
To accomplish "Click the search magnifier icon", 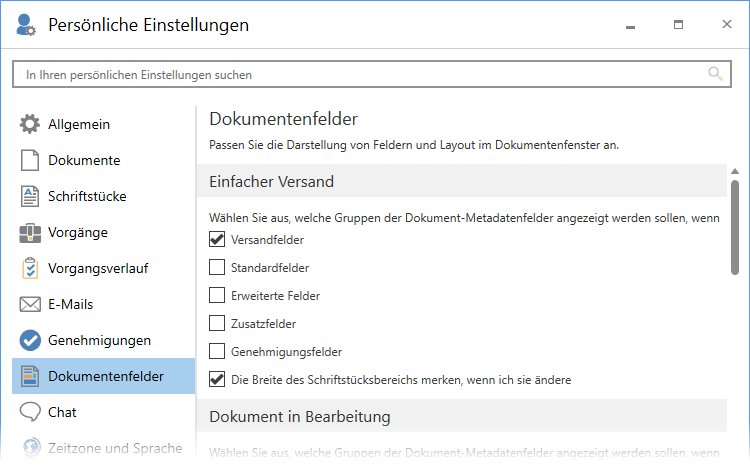I will pos(715,74).
